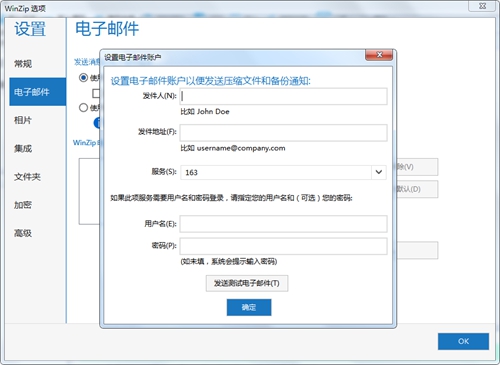Close the WinZip 选项 window
Screen dimensions: 500x365
click(482, 6)
